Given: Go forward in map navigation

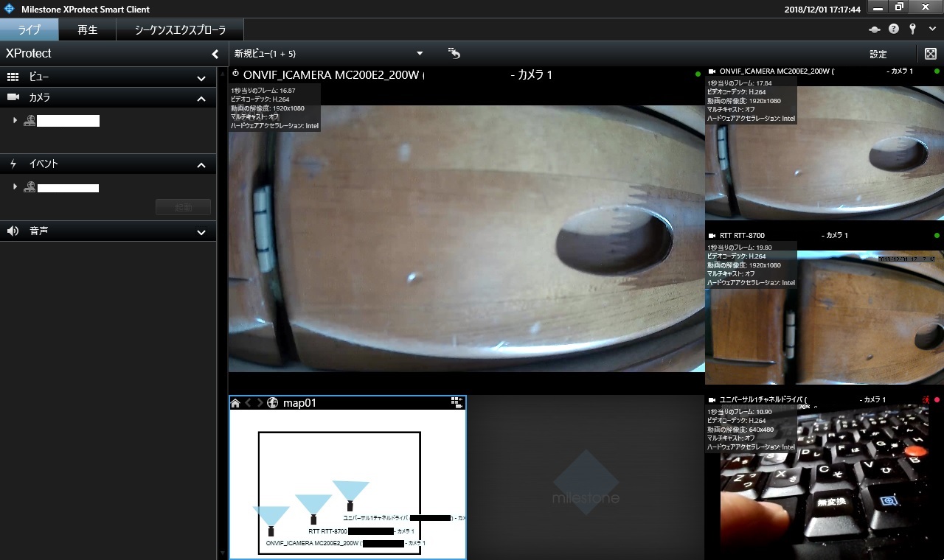Looking at the screenshot, I should (260, 403).
